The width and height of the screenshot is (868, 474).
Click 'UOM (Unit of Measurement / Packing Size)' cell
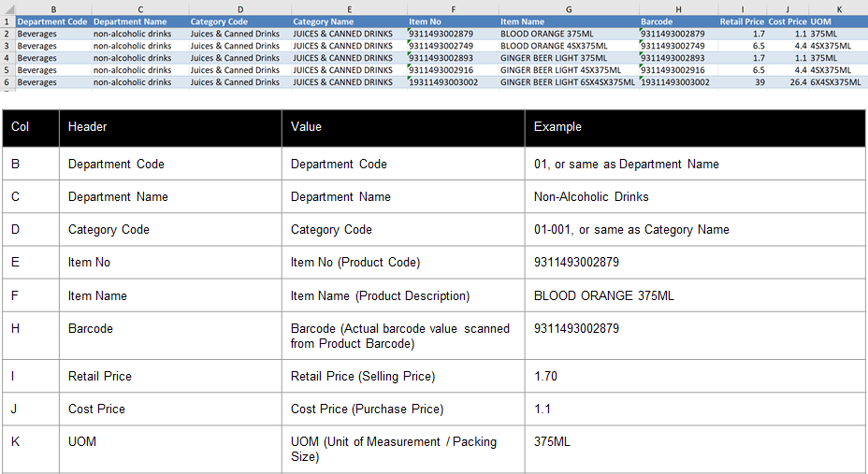403,449
